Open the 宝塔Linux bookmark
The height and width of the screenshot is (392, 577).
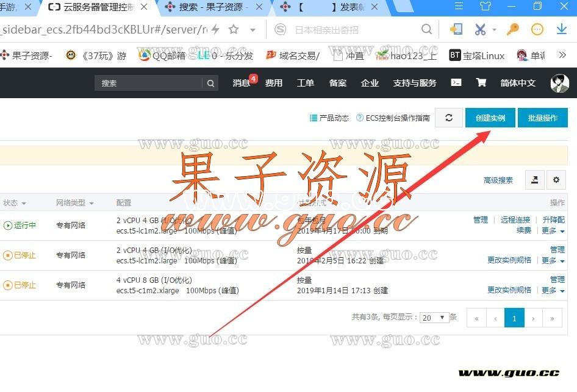477,55
